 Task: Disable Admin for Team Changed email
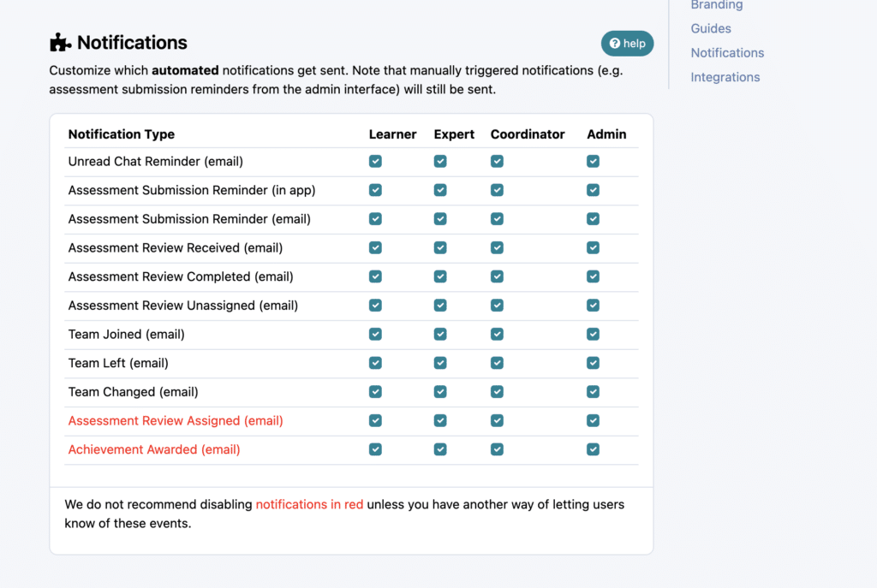click(593, 392)
